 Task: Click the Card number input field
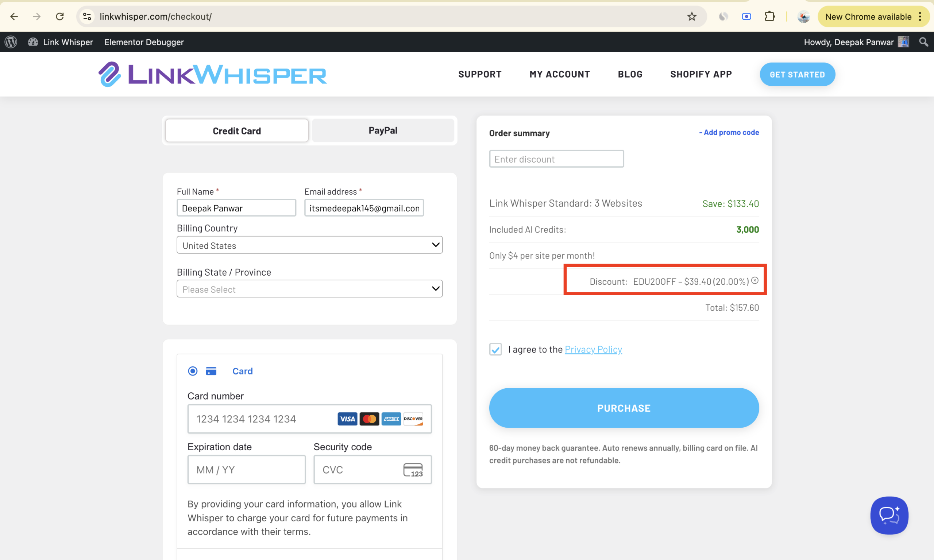310,419
